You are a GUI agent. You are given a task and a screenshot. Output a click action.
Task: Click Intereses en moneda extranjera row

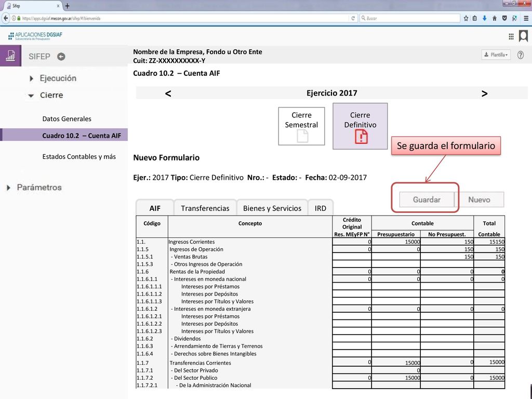[210, 309]
